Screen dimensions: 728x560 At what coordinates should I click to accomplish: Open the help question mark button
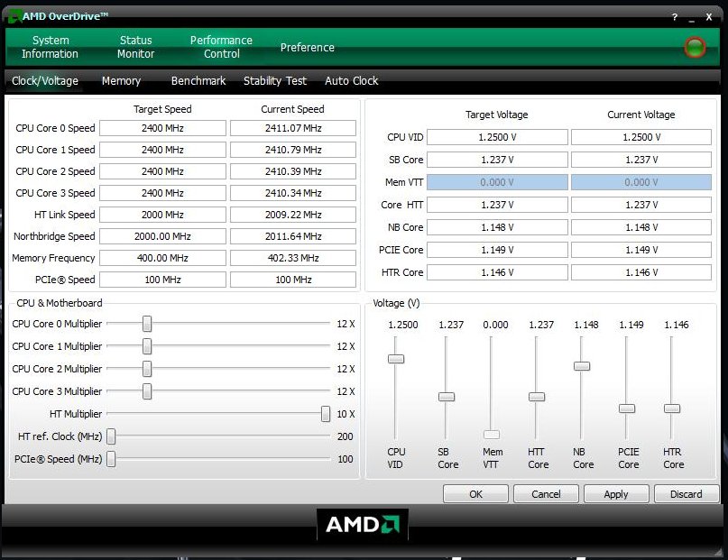coord(674,17)
